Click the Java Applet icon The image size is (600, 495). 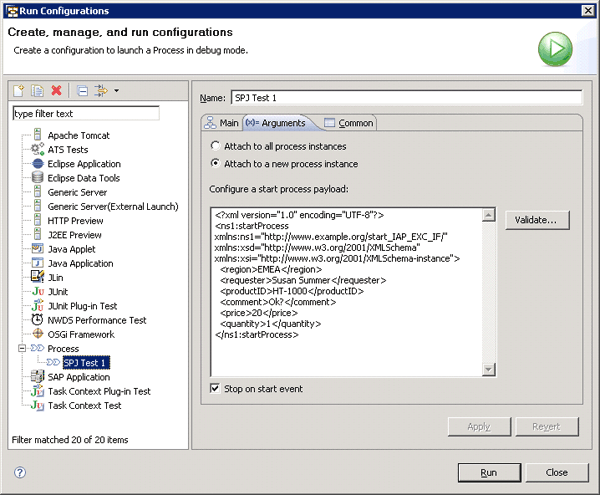pyautogui.click(x=38, y=249)
